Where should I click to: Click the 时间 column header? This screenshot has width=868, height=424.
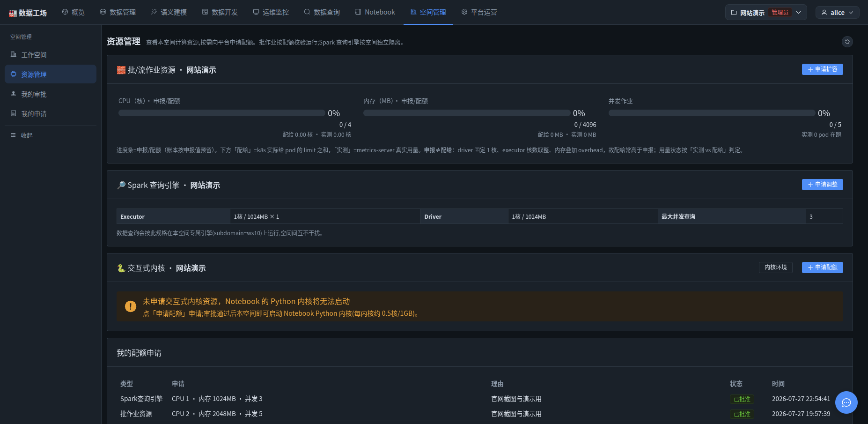point(778,384)
